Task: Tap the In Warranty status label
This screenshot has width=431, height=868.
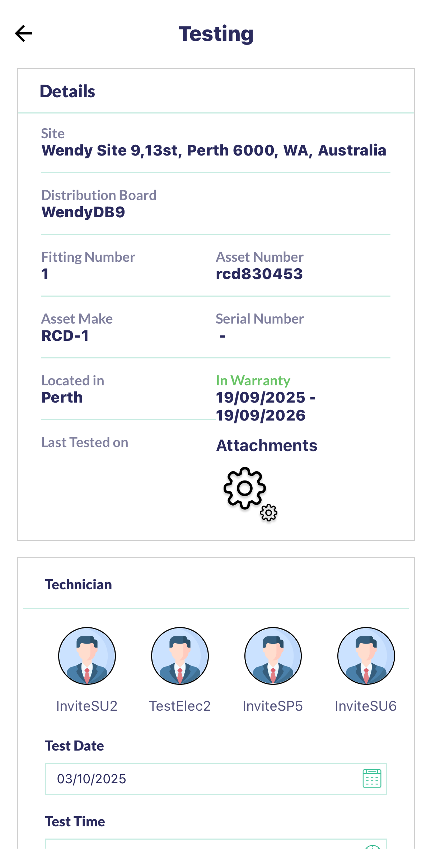Action: [253, 381]
